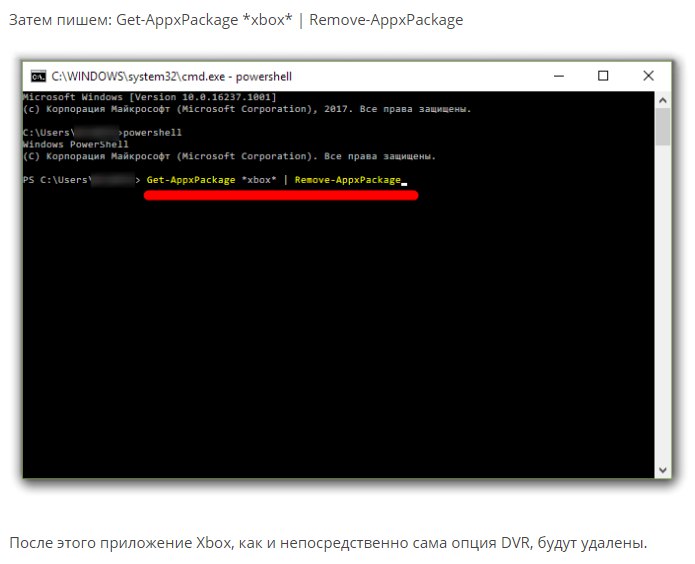Click the Remove-AppxPackage text in console
Viewport: 695px width, 564px height.
[x=347, y=180]
